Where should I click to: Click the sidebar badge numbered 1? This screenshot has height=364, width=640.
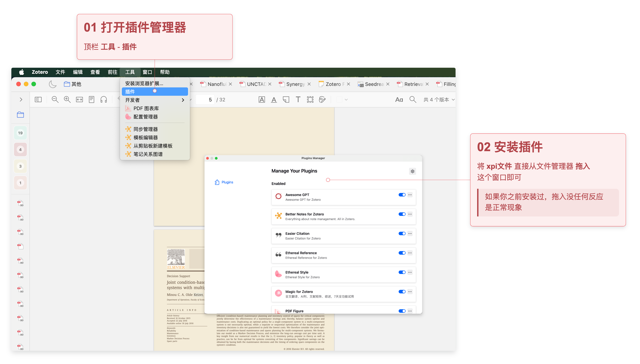click(20, 183)
